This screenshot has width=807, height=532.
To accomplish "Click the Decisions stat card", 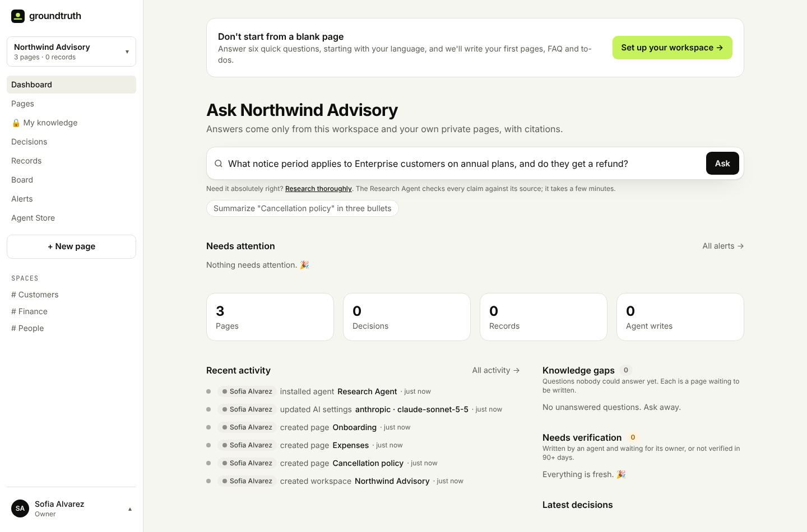I will click(x=407, y=317).
